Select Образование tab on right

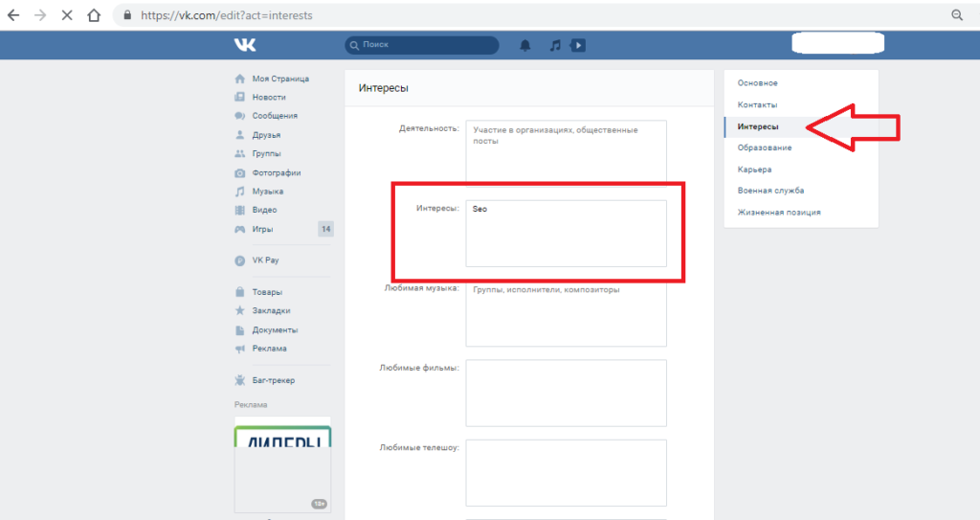[x=764, y=147]
